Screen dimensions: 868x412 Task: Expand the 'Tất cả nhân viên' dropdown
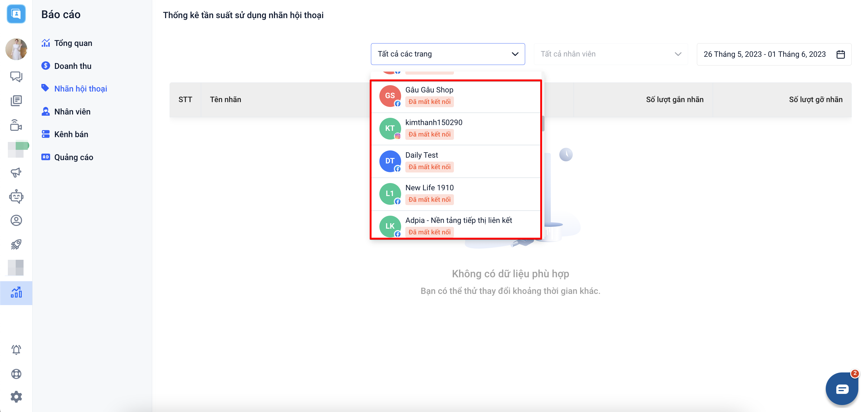click(x=611, y=54)
